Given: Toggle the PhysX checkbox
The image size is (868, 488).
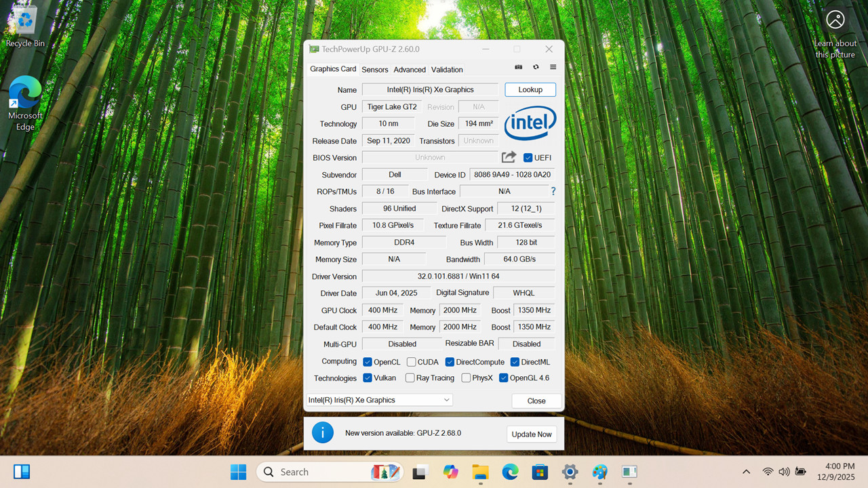Looking at the screenshot, I should tap(466, 378).
